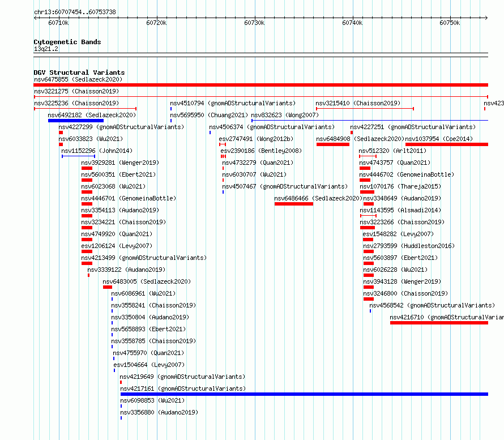Click nsv512320 (Arlt2011) label
Image resolution: width=504 pixels, height=440 pixels.
393,151
